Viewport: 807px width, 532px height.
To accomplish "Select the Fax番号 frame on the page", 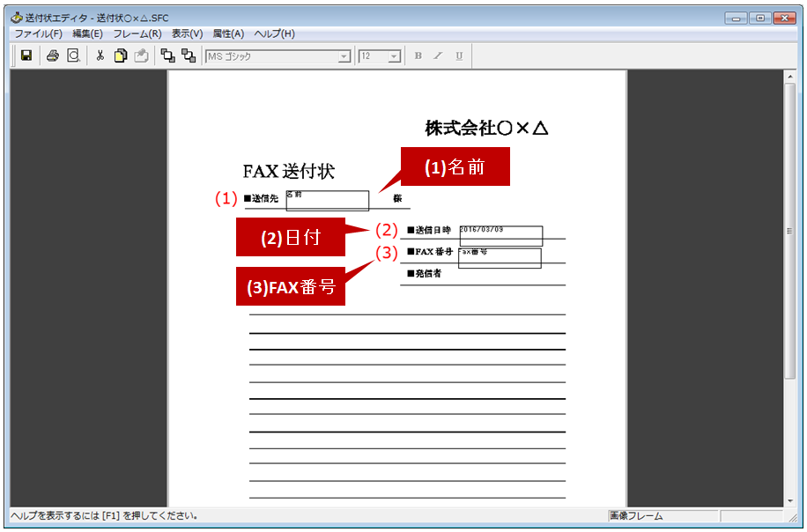I will coord(500,258).
